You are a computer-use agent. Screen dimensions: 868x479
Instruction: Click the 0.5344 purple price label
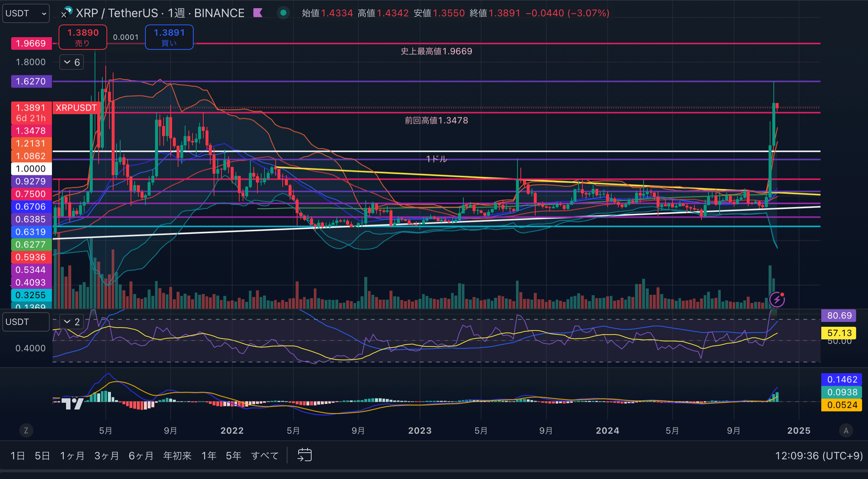[x=31, y=270]
